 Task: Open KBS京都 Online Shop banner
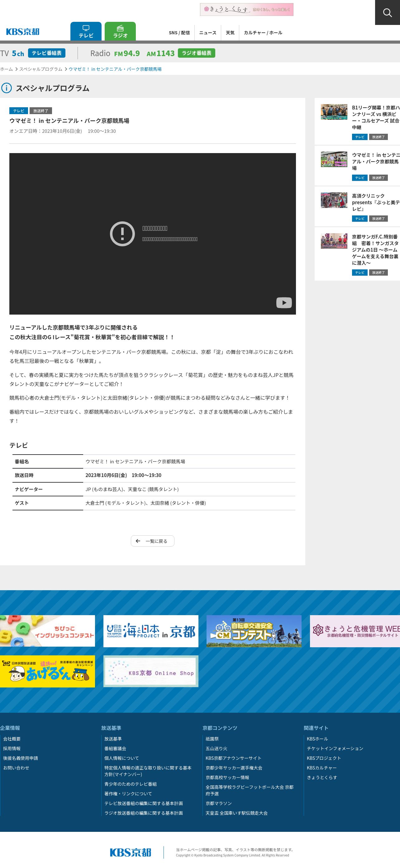(x=151, y=671)
